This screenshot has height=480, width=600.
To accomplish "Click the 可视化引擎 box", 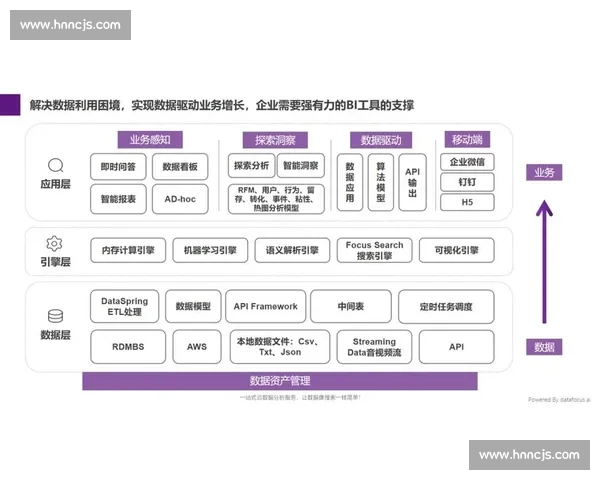I will 457,250.
